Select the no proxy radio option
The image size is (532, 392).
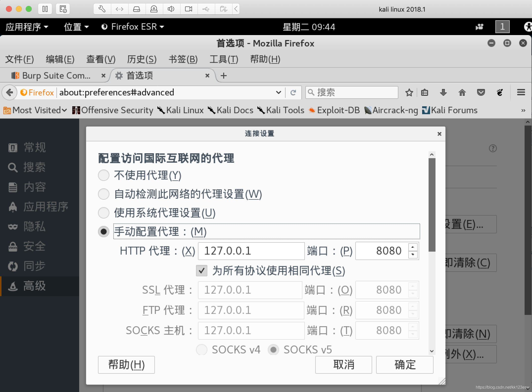[x=104, y=175]
